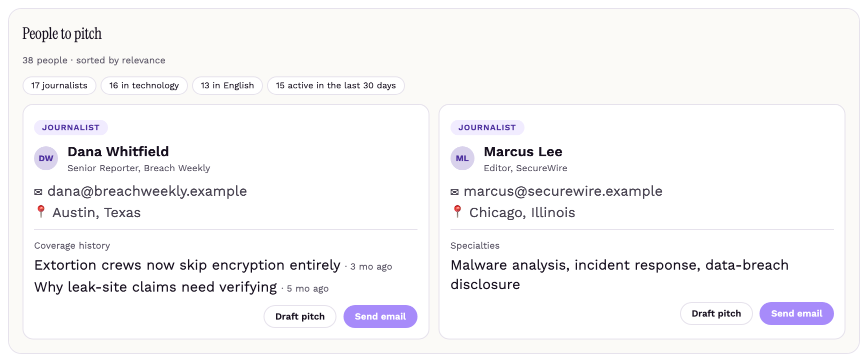Screen dimensions: 868x362
Task: Click marcus@securewire.example email address
Action: (x=563, y=191)
